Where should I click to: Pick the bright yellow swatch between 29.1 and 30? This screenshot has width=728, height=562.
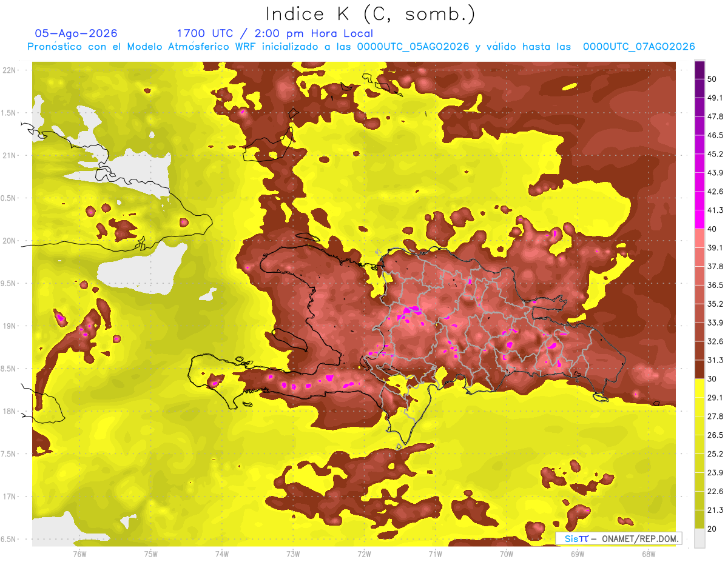(699, 388)
